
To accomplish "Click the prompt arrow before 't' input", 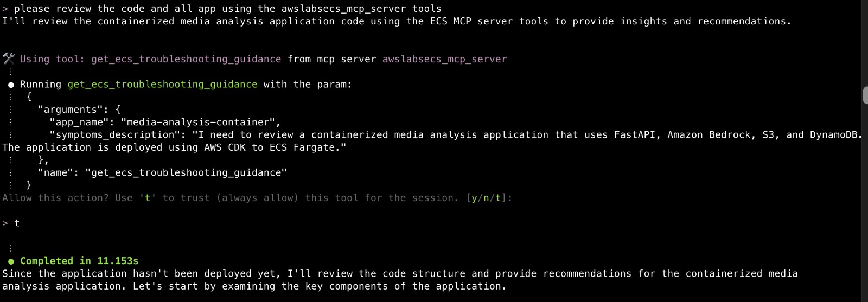I will 5,223.
